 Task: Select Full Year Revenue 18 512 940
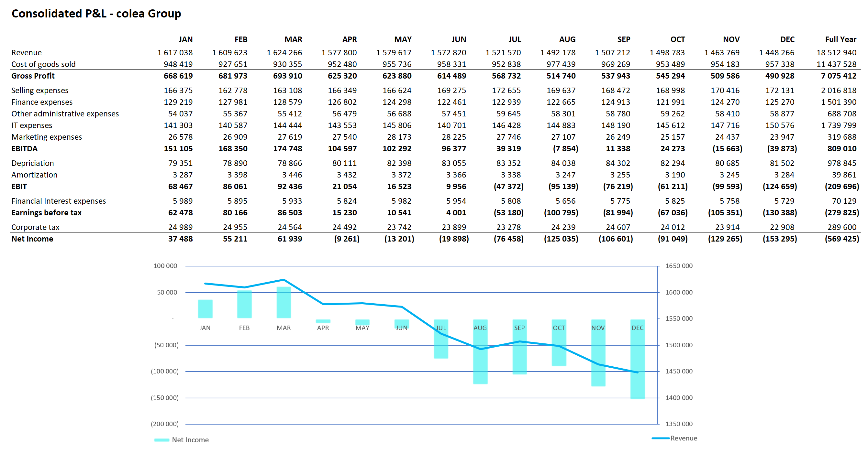836,52
